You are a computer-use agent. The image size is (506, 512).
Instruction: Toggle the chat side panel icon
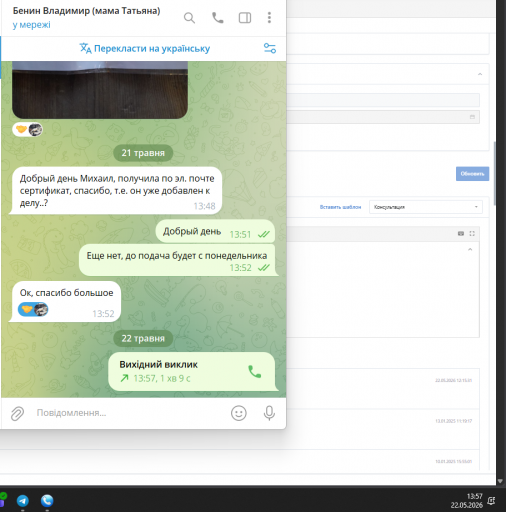(x=245, y=18)
